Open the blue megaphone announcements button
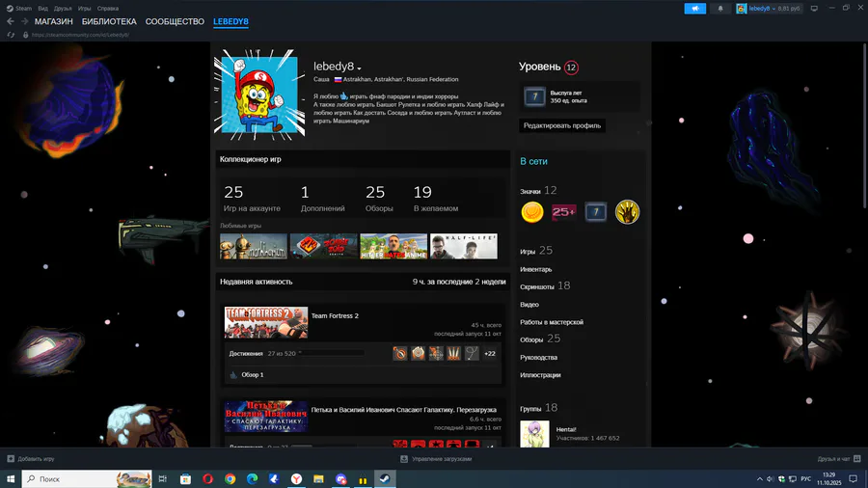This screenshot has width=868, height=488. pos(694,9)
